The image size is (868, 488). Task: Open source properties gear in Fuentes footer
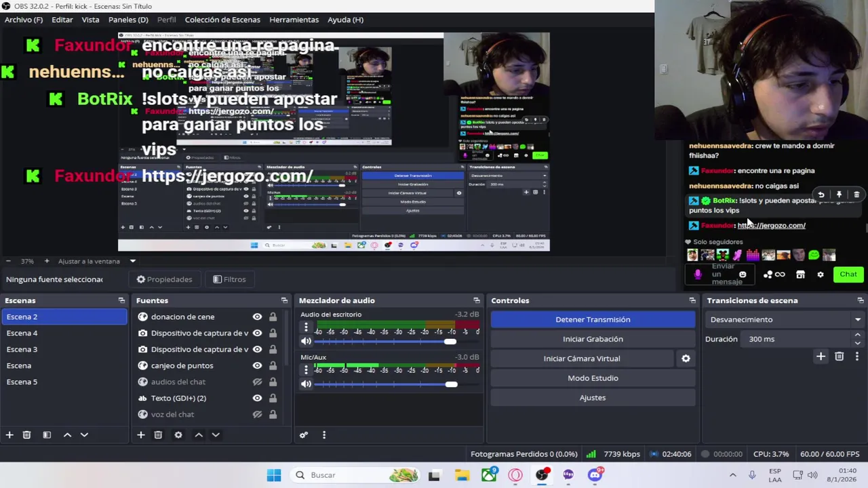178,434
